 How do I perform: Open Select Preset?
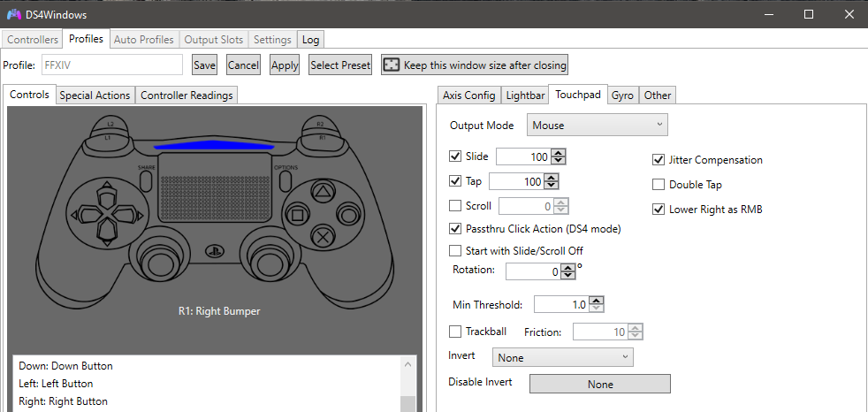(340, 65)
